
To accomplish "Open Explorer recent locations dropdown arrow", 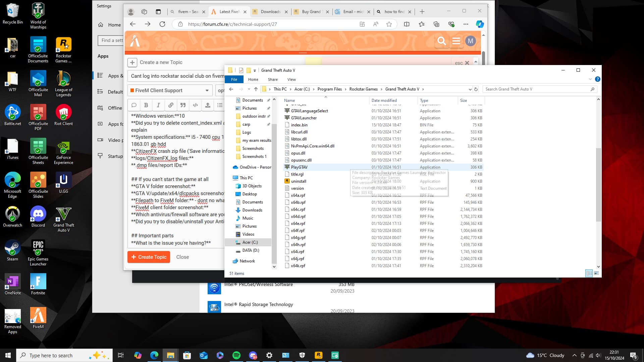I will point(249,89).
